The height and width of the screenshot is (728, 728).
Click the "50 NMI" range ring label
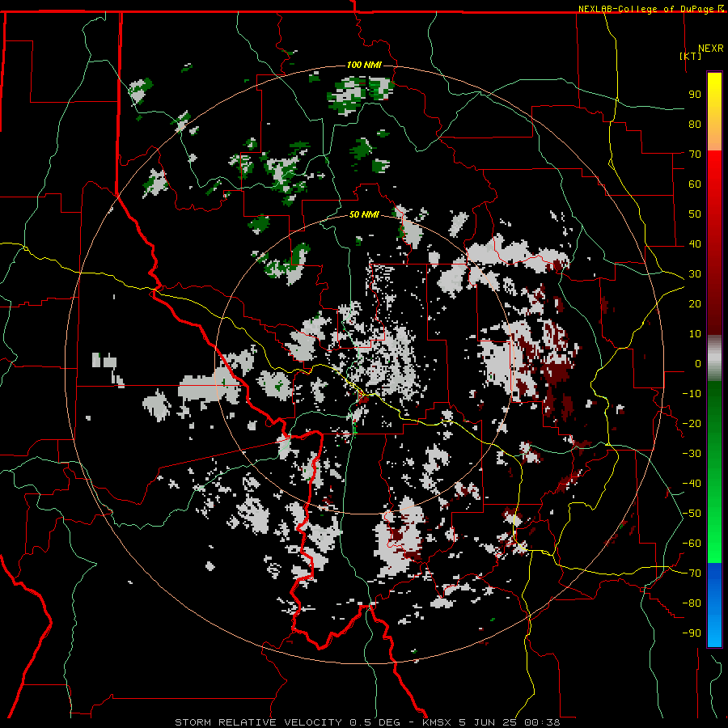point(364,214)
